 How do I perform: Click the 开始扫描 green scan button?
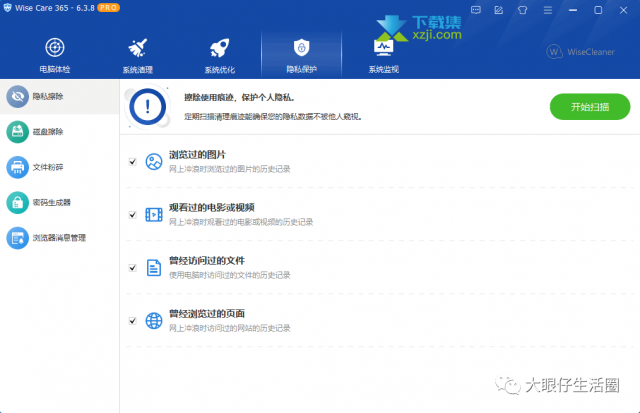[590, 107]
